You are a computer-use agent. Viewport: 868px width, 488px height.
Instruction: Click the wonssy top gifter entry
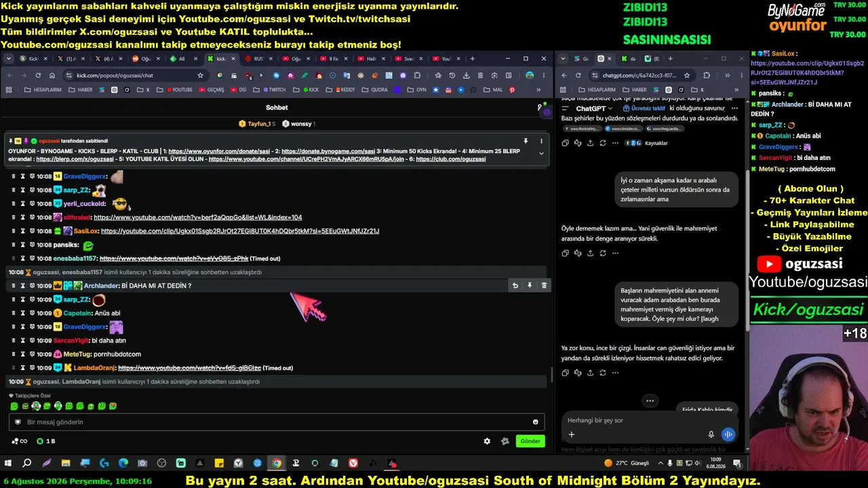point(298,124)
